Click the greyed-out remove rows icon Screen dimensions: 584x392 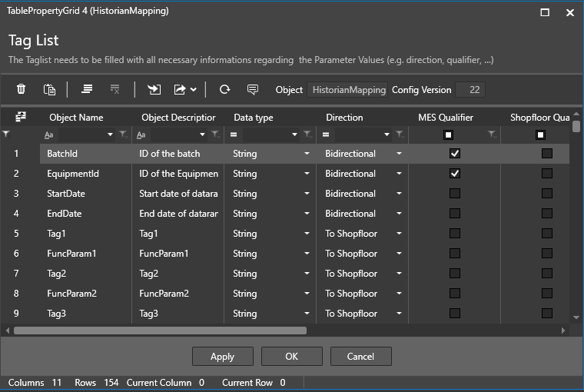(x=114, y=89)
